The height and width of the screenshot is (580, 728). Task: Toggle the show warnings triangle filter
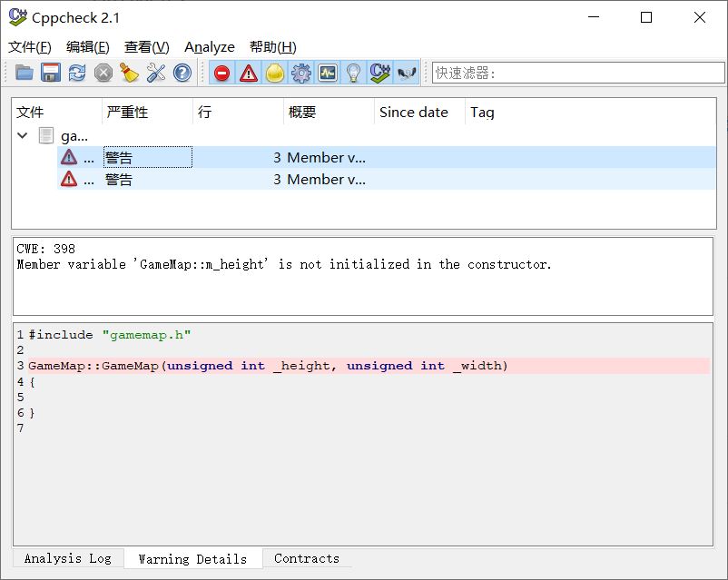coord(249,73)
